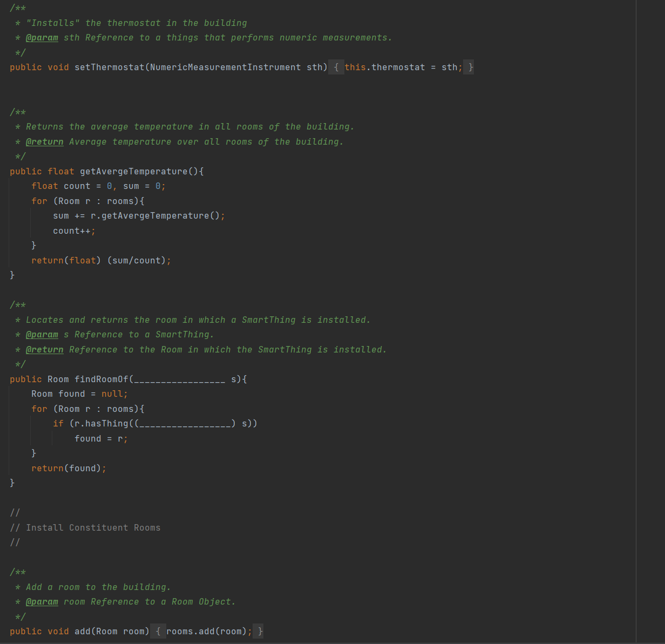Expand folded add(Room room) body opening brace
The width and height of the screenshot is (665, 644).
pyautogui.click(x=158, y=632)
